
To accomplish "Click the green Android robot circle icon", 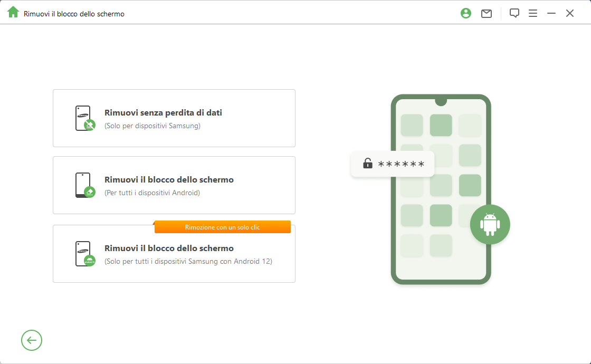I will click(x=490, y=225).
